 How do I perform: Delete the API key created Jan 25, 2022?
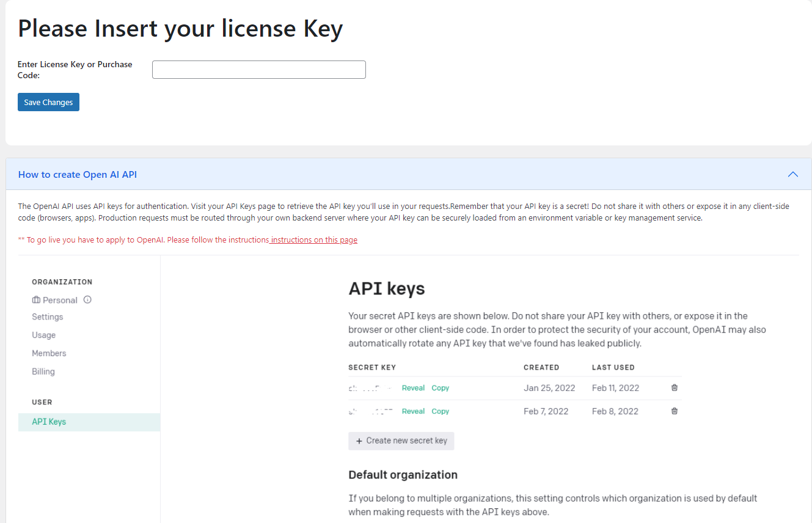click(x=674, y=387)
